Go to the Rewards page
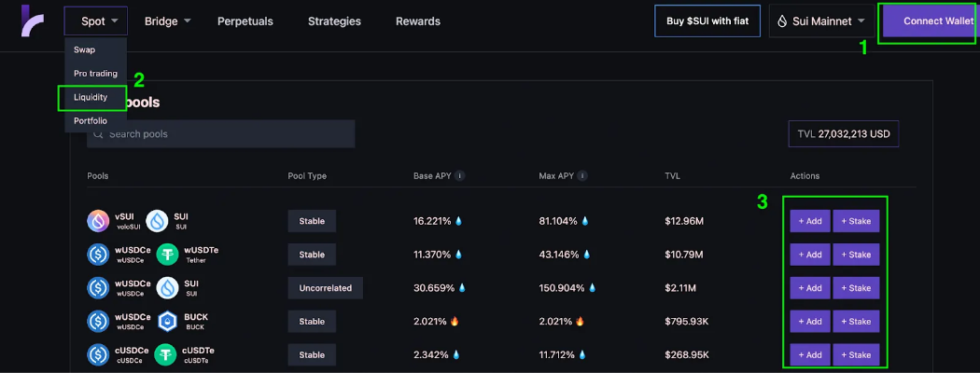Image resolution: width=980 pixels, height=373 pixels. (x=417, y=21)
